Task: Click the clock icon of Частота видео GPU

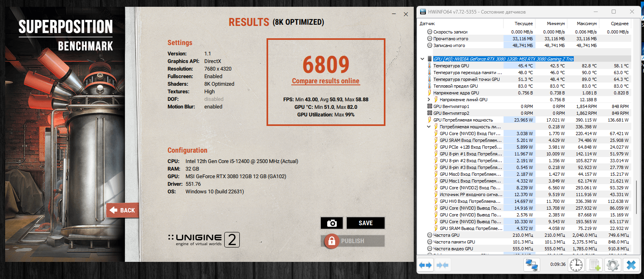Action: point(430,249)
